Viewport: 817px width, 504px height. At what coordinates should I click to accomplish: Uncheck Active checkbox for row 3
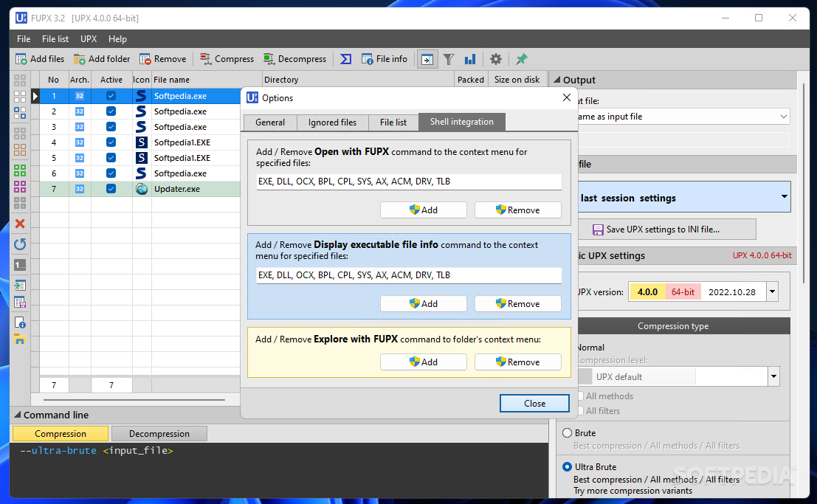(x=111, y=127)
